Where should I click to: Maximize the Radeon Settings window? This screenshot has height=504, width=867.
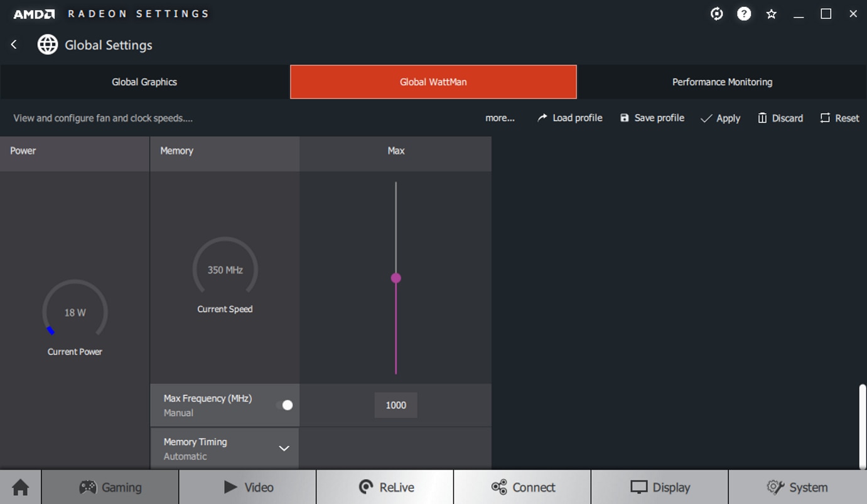coord(826,14)
